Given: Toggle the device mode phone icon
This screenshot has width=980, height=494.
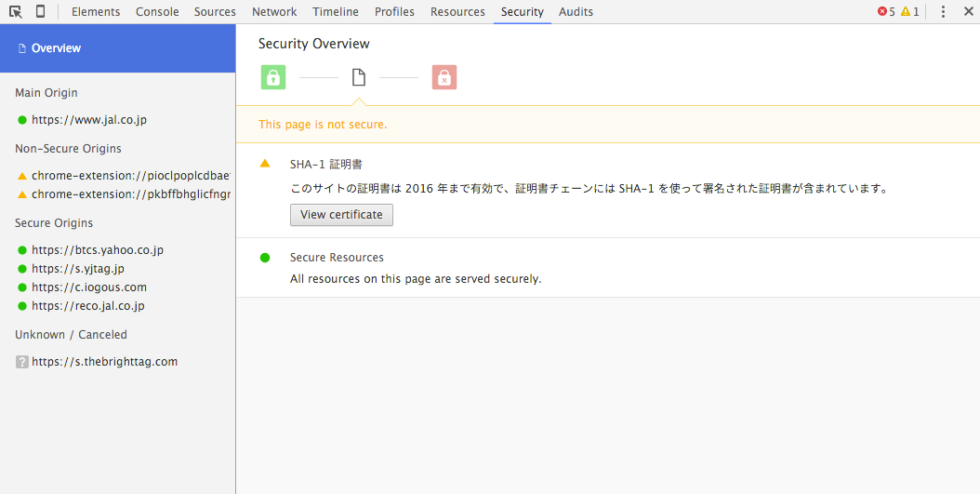Looking at the screenshot, I should point(40,12).
